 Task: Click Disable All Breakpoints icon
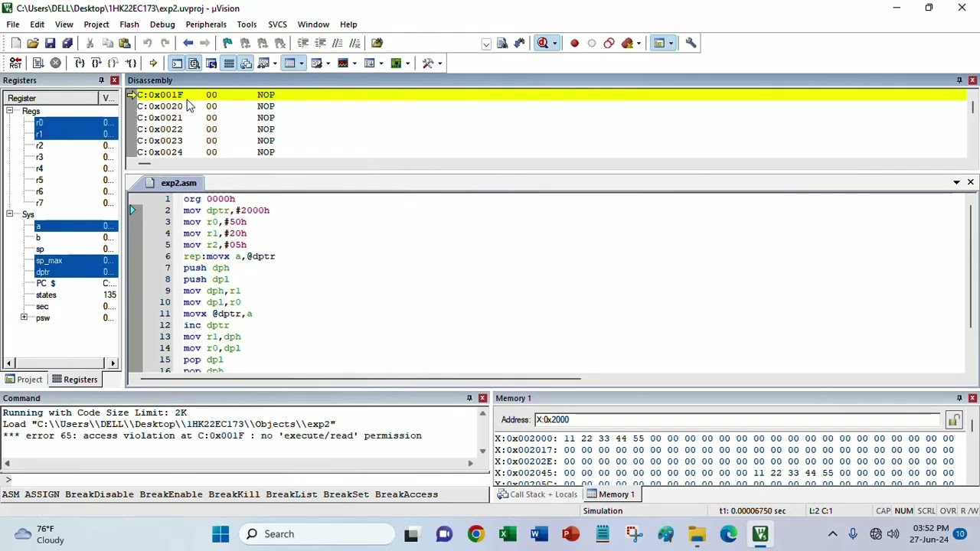(x=609, y=43)
